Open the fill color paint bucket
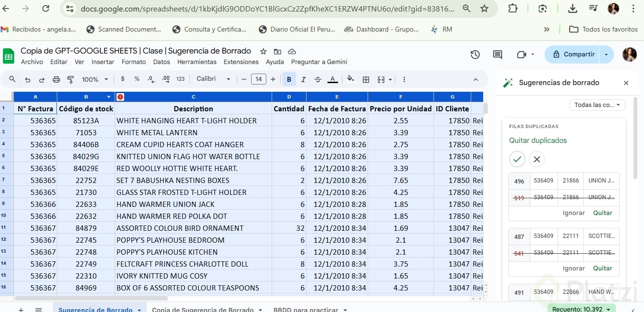644x312 pixels. 350,79
